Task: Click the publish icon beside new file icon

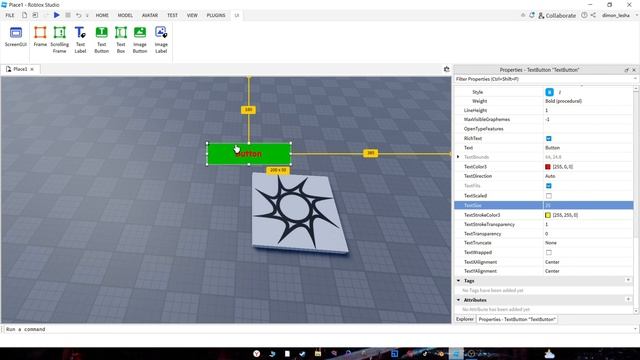Action: [35, 15]
